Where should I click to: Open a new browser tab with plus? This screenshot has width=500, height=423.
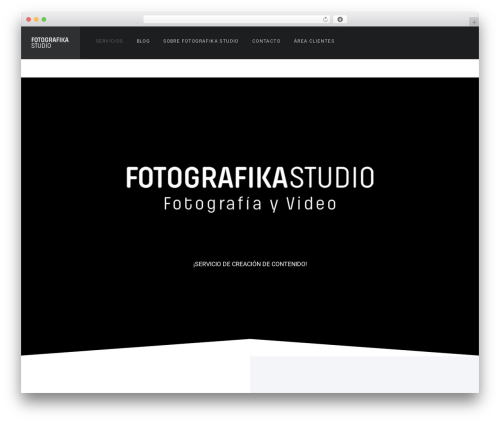tap(474, 22)
